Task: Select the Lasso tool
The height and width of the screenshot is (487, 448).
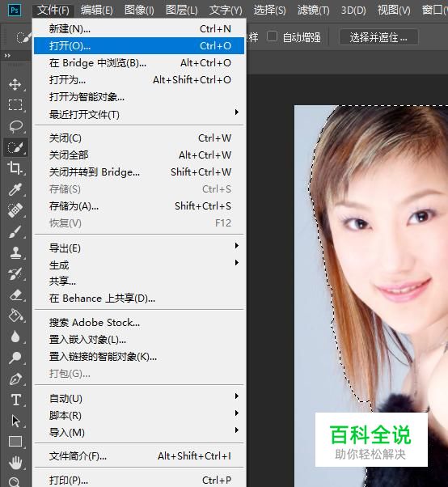Action: (15, 126)
